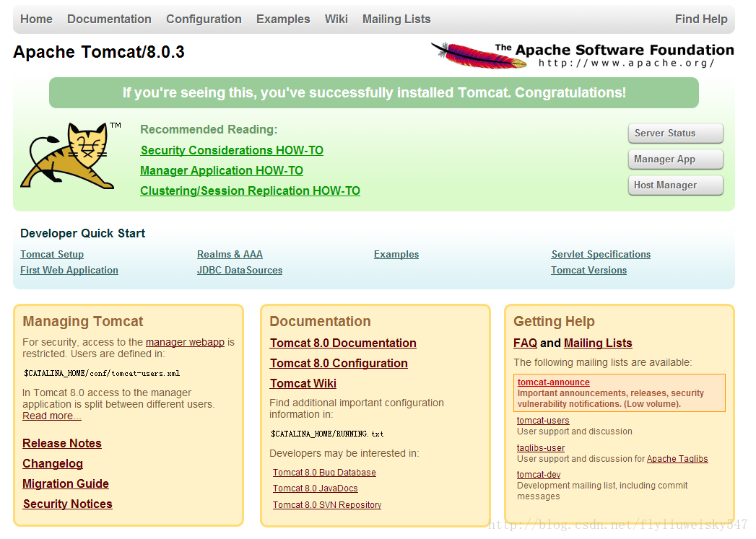
Task: Open JDBC DataSources link
Action: (240, 271)
